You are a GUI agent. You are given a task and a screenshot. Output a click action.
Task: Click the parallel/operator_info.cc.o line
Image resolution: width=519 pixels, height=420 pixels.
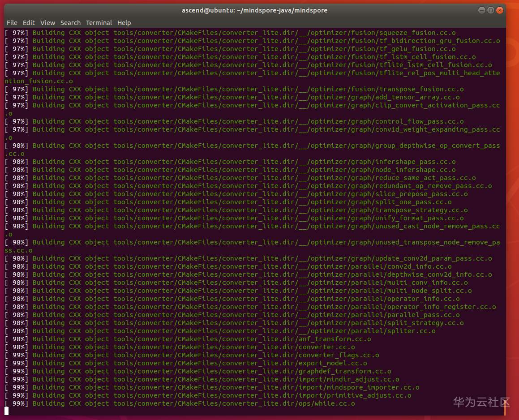click(232, 299)
